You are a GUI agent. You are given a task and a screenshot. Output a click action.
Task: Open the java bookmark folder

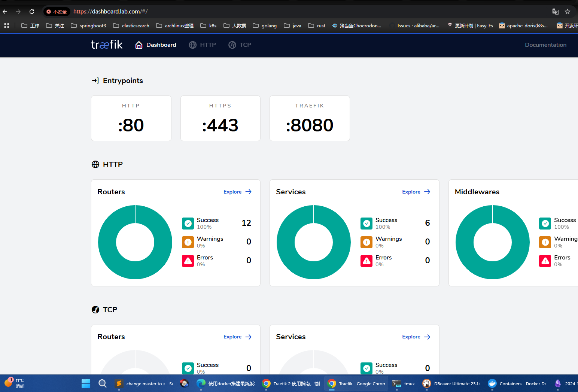coord(292,25)
